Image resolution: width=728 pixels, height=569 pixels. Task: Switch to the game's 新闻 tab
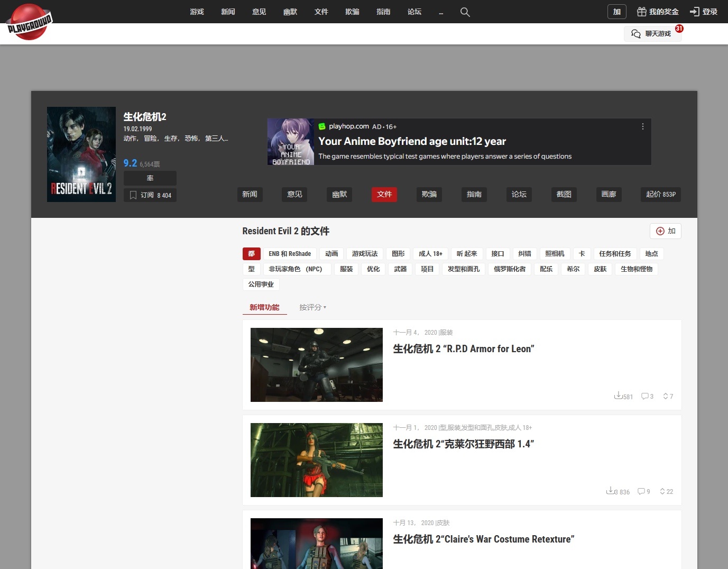pyautogui.click(x=250, y=195)
